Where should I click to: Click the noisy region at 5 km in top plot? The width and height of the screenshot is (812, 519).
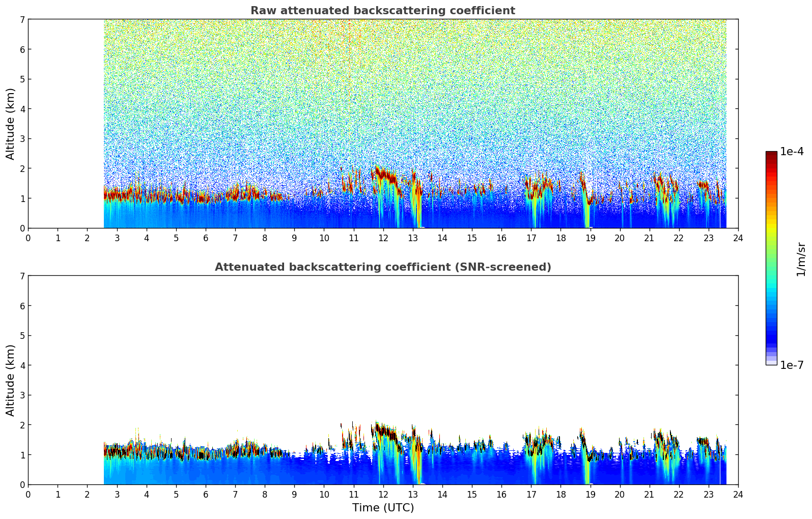coord(407,79)
